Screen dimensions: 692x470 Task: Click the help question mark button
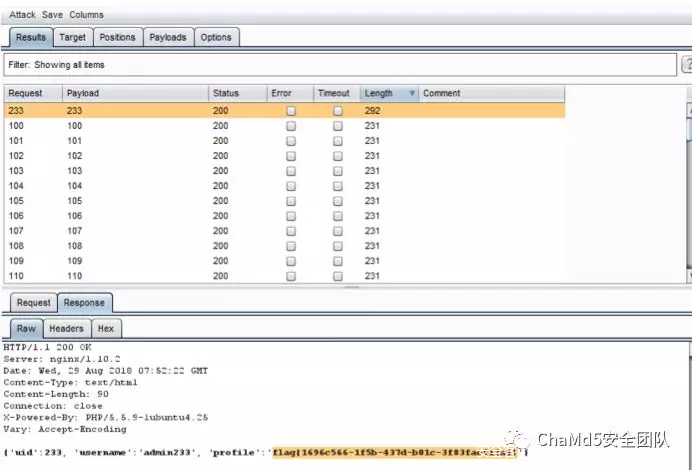click(x=687, y=65)
